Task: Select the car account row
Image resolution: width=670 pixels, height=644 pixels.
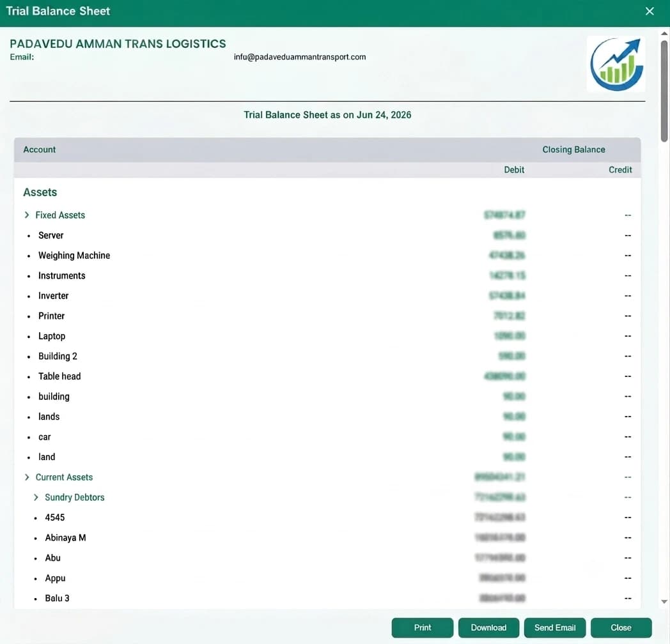Action: [327, 437]
